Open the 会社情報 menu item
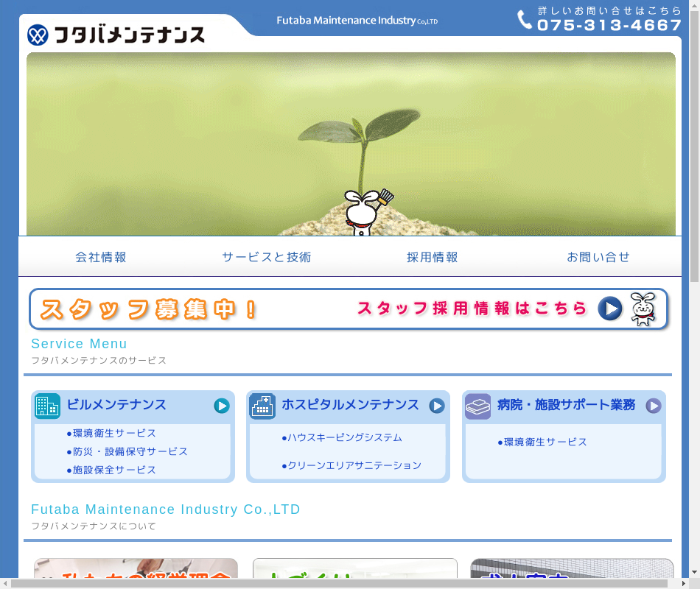The image size is (700, 589). (x=101, y=257)
